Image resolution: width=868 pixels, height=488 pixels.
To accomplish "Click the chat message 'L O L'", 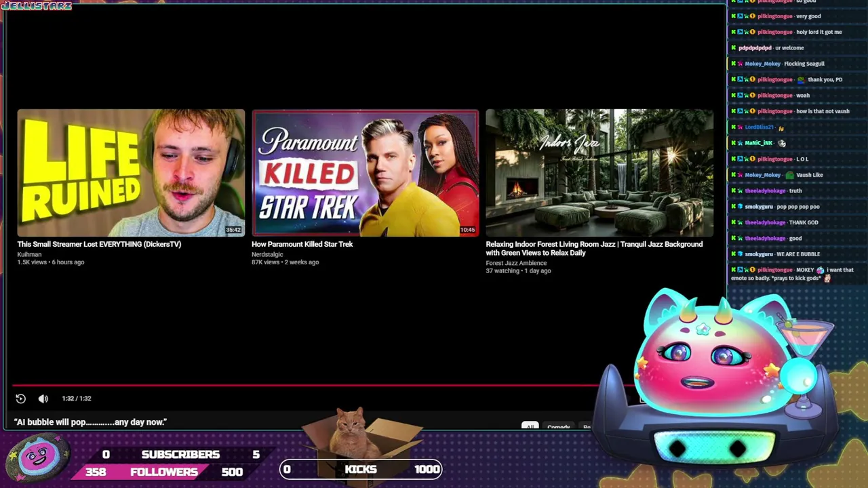I will (802, 159).
